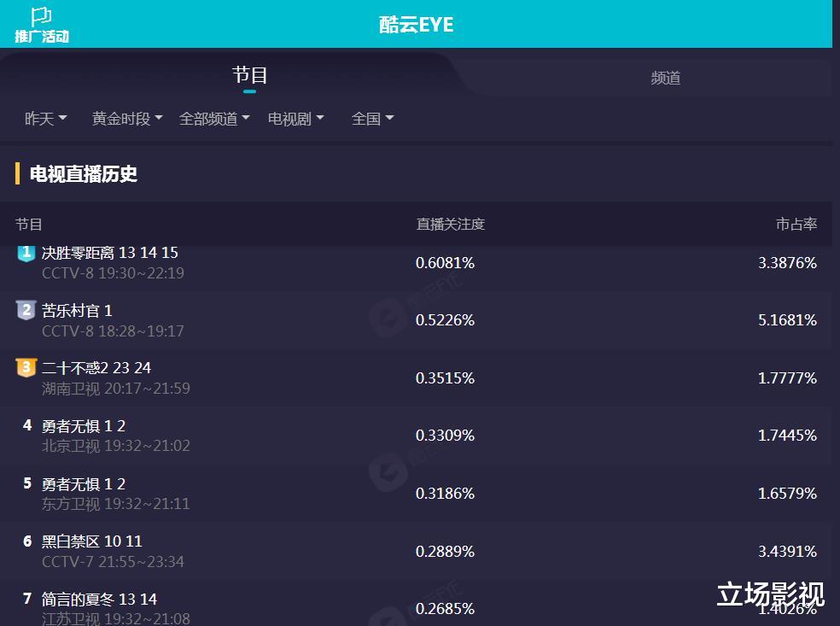Click the rank 3 orange badge icon
This screenshot has height=626, width=840.
coord(26,368)
